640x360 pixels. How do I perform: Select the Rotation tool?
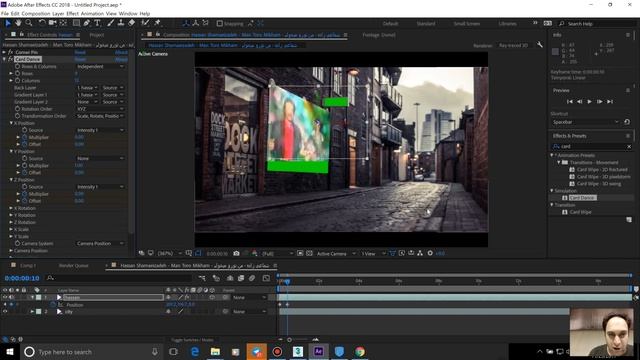click(x=42, y=23)
